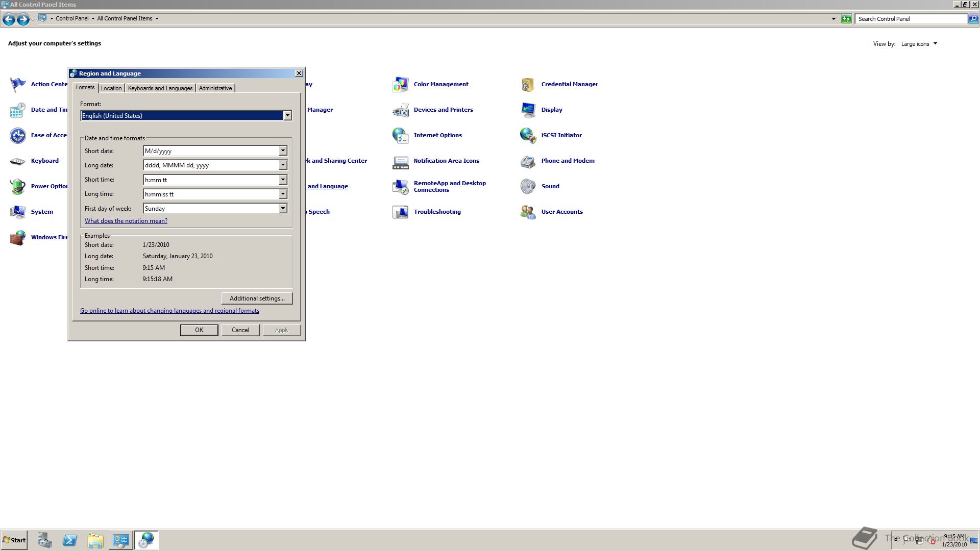Viewport: 980px width, 551px height.
Task: Close the Region and Language dialog
Action: 299,73
